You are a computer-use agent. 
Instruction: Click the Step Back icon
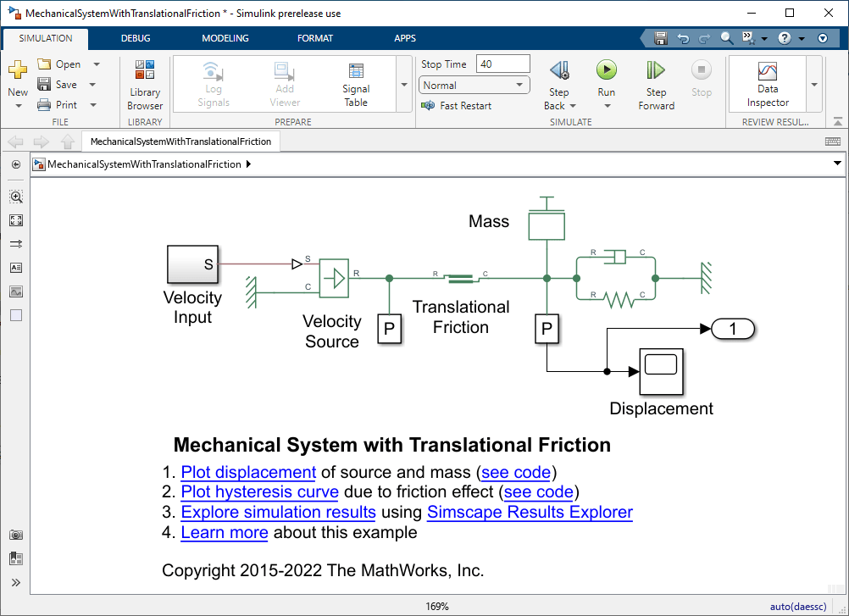558,70
